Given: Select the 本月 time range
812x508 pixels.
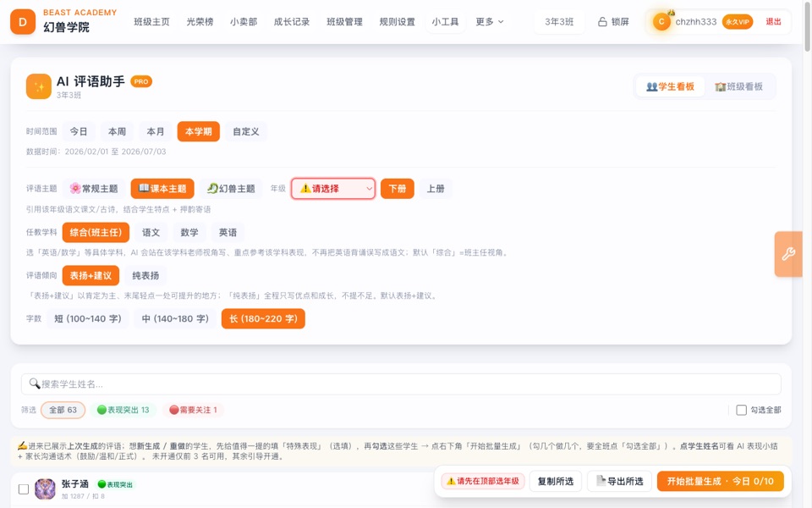Looking at the screenshot, I should 156,132.
